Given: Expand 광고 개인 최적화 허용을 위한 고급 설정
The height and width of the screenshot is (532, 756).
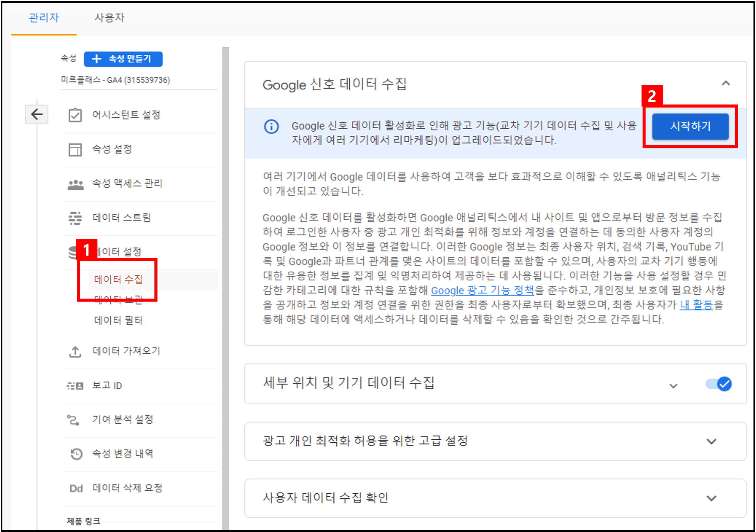Looking at the screenshot, I should point(711,441).
